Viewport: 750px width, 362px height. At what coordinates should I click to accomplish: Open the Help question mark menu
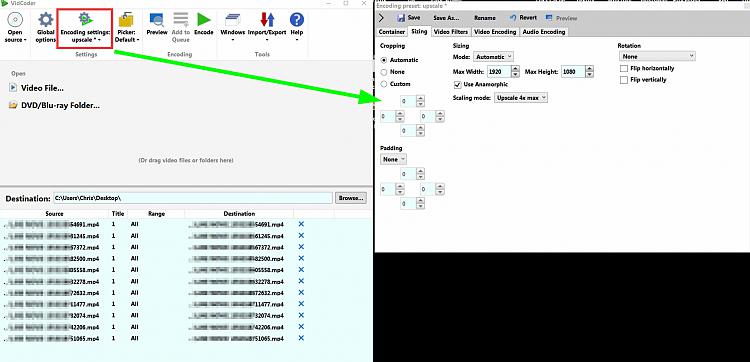(297, 27)
